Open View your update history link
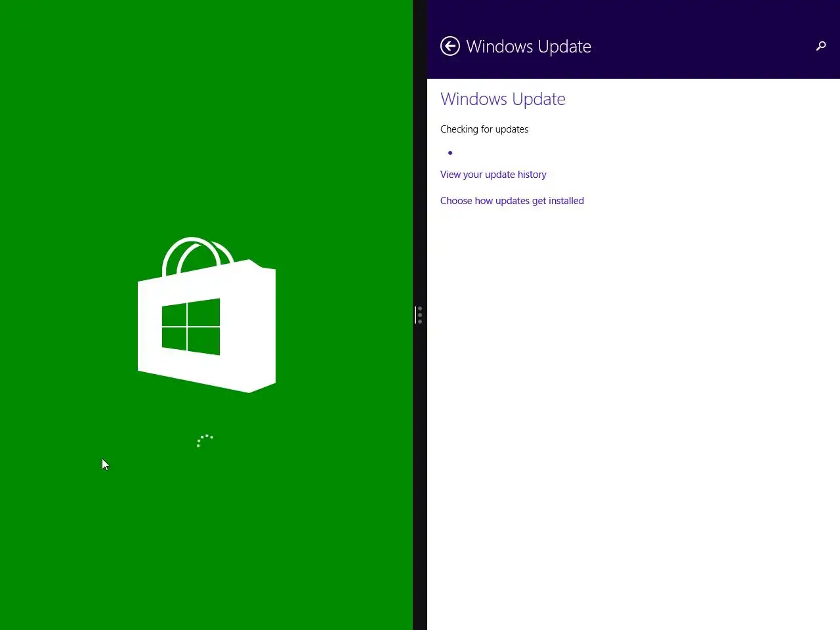This screenshot has height=630, width=840. point(493,175)
